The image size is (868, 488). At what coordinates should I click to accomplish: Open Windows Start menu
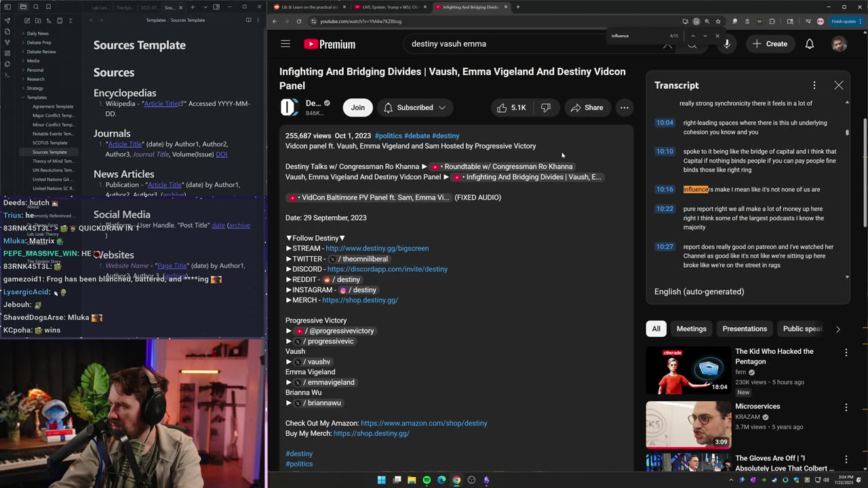(381, 480)
